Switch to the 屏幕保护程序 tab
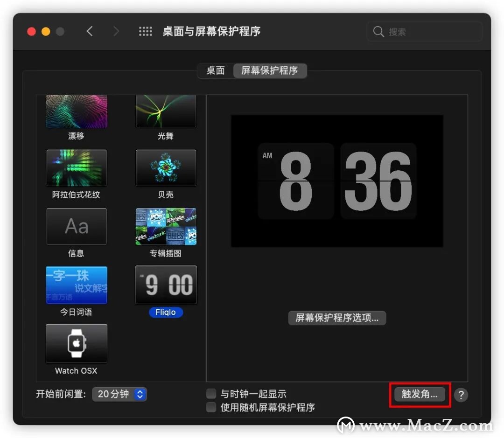The width and height of the screenshot is (504, 438). 270,71
